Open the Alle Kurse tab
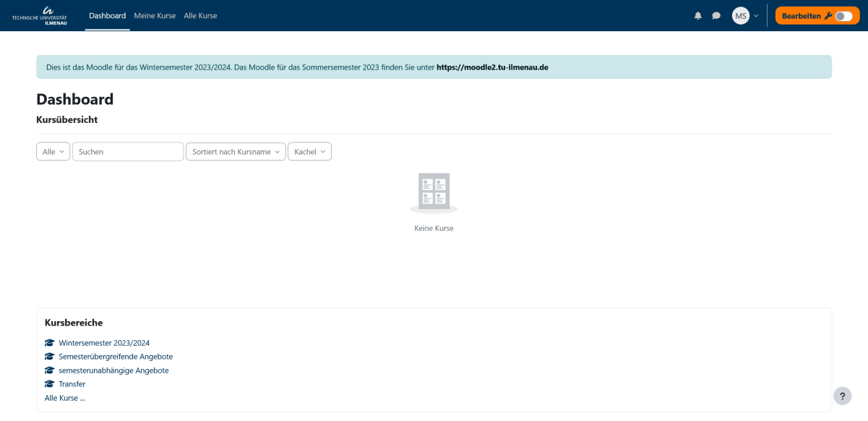The height and width of the screenshot is (421, 868). tap(200, 15)
